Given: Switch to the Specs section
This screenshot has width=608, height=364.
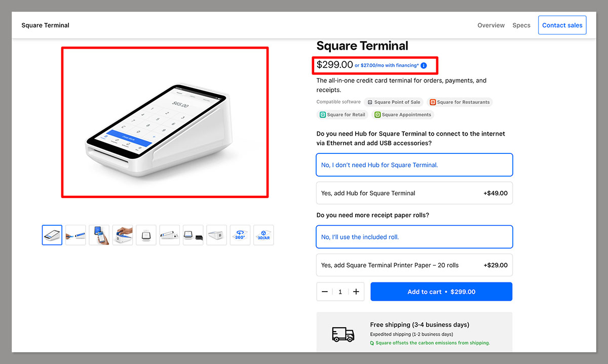Looking at the screenshot, I should click(521, 25).
